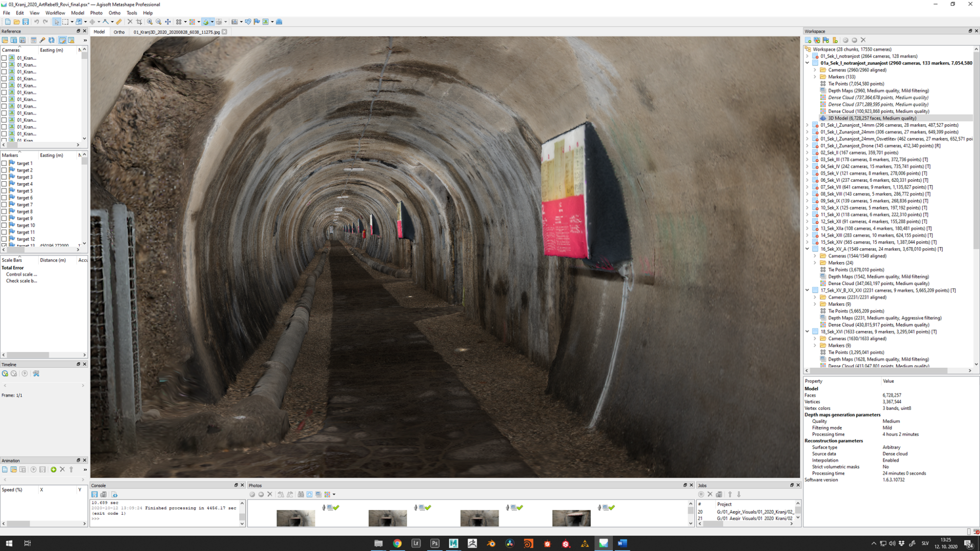The height and width of the screenshot is (551, 980).
Task: Click the Add Marker flag icon in Workspace
Action: pos(826,40)
